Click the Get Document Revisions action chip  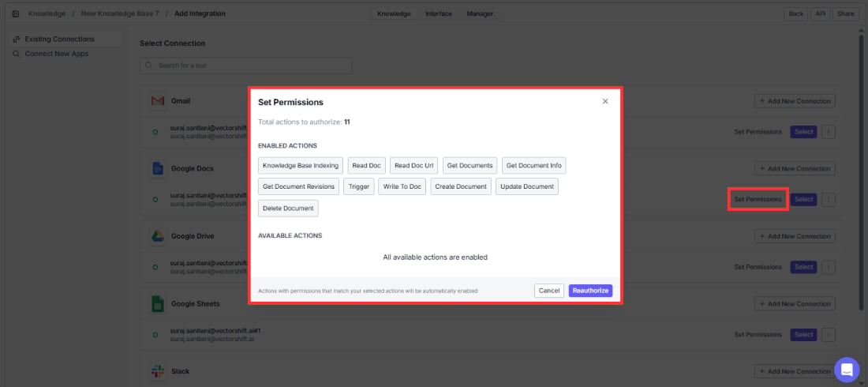coord(298,187)
